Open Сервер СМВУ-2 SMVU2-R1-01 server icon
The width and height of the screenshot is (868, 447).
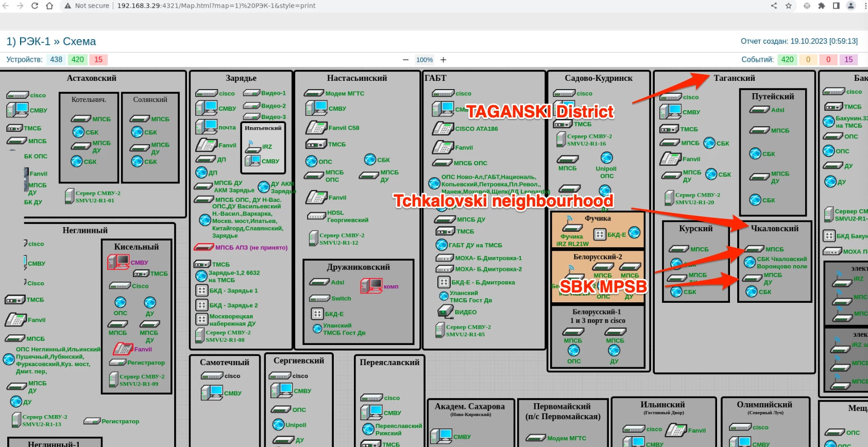click(x=70, y=196)
